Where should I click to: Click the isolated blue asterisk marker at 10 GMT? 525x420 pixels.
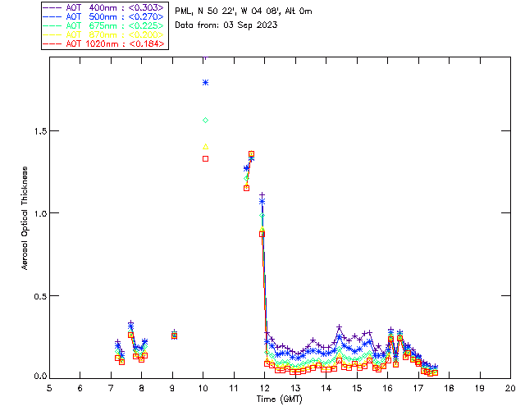(206, 82)
